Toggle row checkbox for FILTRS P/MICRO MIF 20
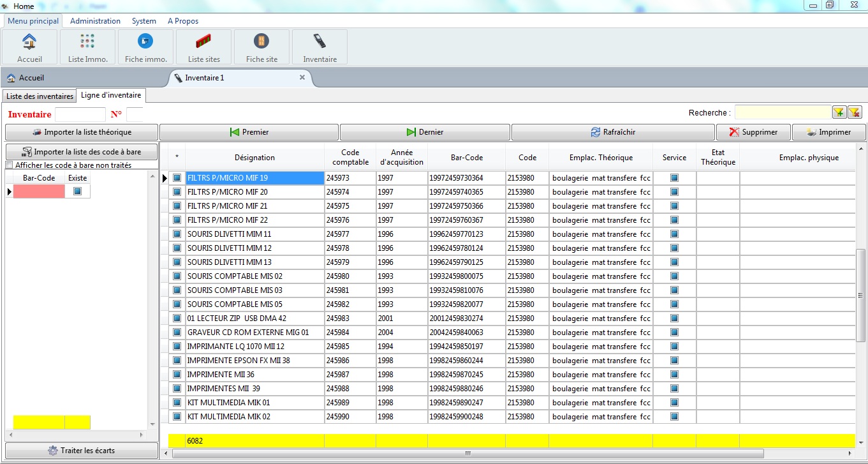The height and width of the screenshot is (464, 868). (x=177, y=192)
